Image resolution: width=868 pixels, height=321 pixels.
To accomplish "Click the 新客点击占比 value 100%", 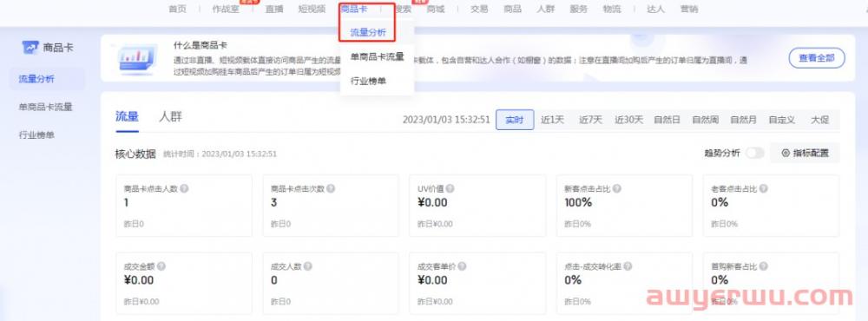I will click(x=578, y=202).
